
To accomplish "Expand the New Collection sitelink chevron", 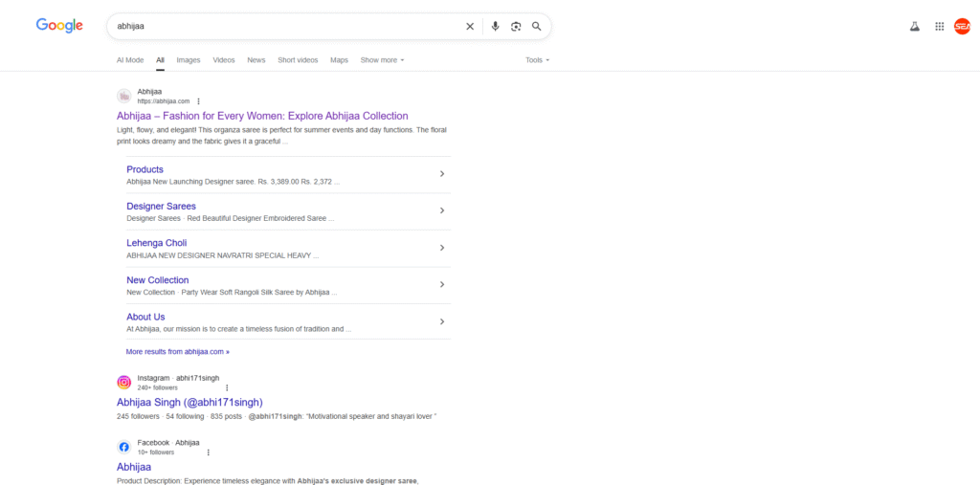I will [x=442, y=284].
